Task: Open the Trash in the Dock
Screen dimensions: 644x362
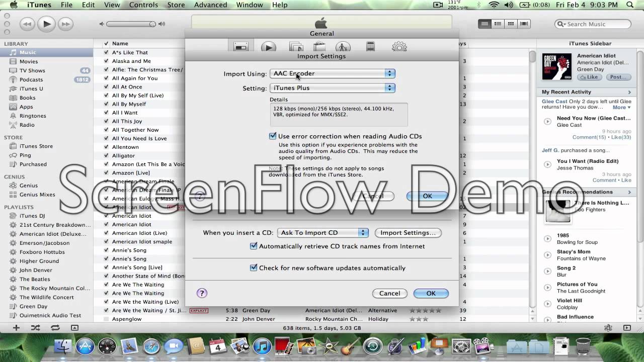Action: point(583,346)
